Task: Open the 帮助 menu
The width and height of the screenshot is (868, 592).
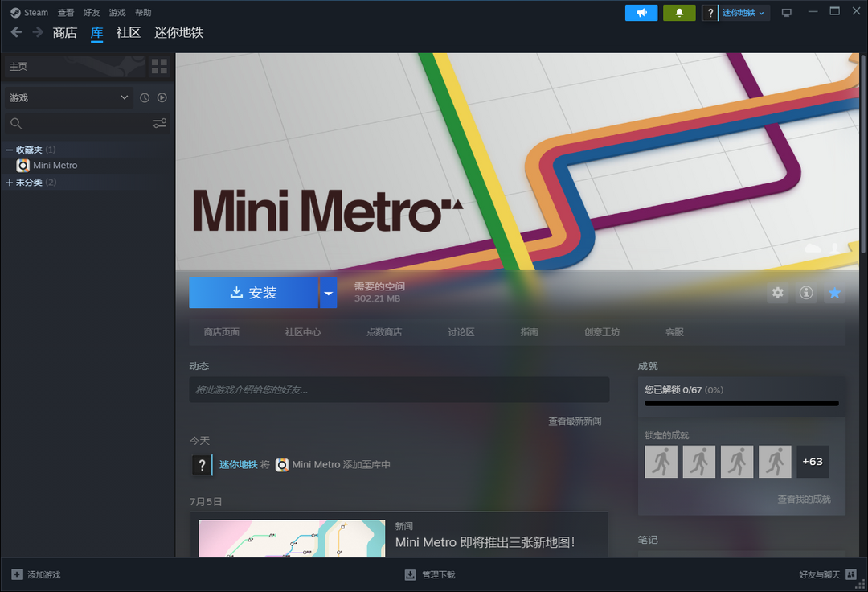Action: point(143,13)
